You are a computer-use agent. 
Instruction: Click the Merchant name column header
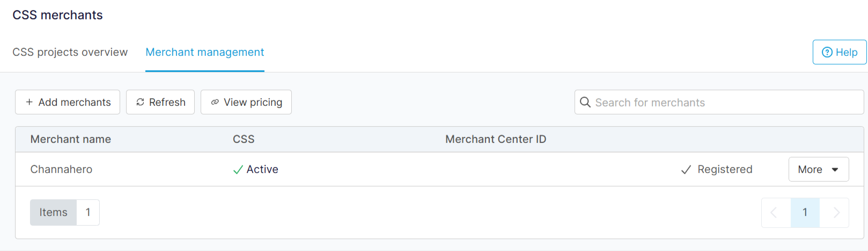coord(71,139)
